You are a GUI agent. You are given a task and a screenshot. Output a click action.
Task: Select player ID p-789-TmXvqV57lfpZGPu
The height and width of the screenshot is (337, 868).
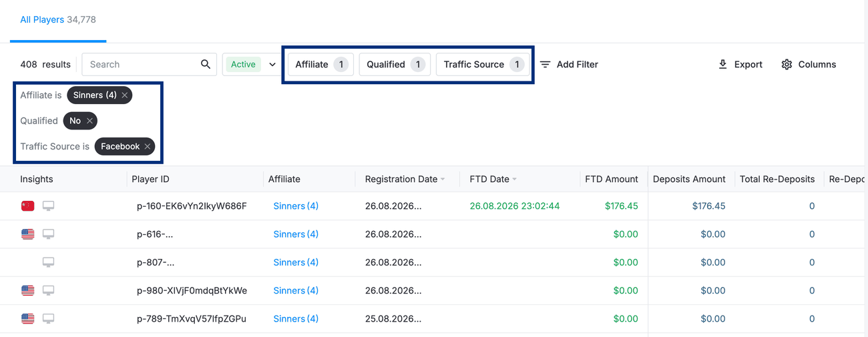pos(192,318)
